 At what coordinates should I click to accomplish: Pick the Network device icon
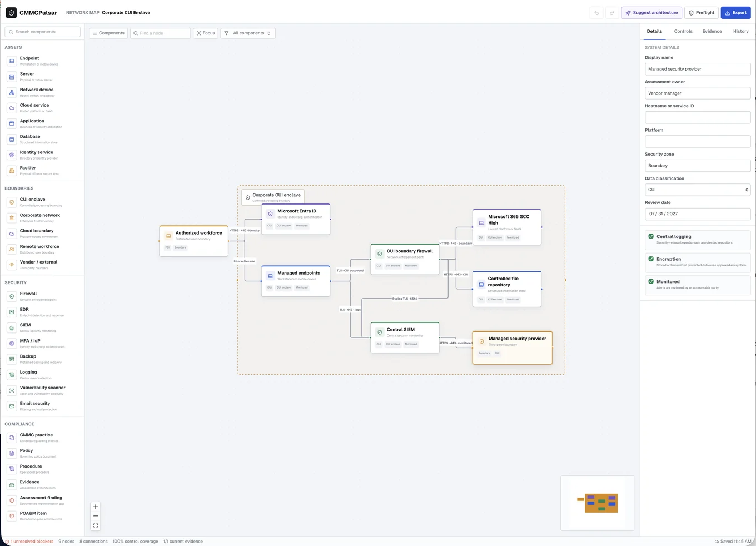coord(12,92)
